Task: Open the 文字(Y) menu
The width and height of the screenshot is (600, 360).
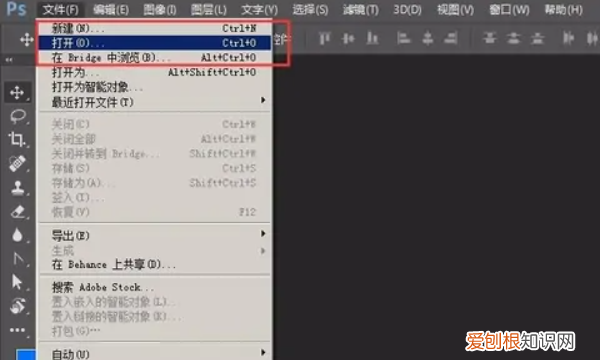Action: [x=259, y=9]
